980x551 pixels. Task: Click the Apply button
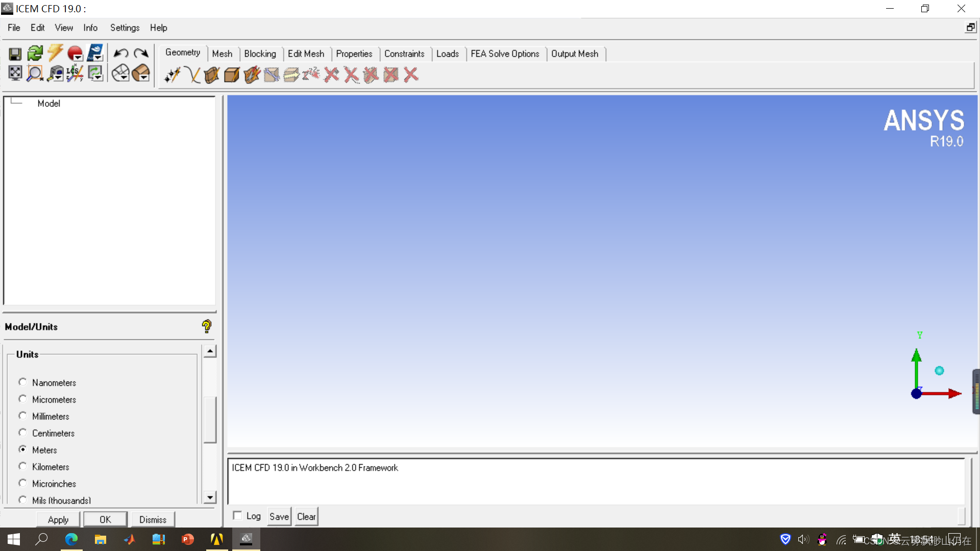(58, 519)
